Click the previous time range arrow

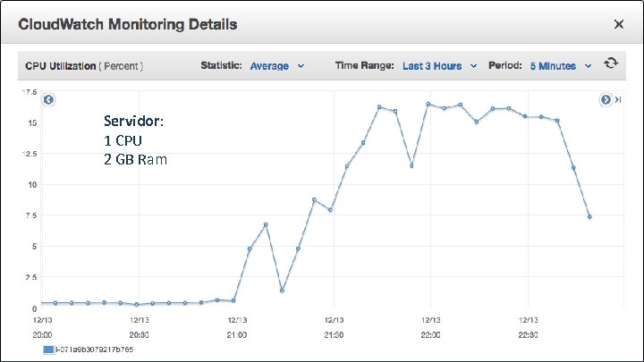click(48, 100)
